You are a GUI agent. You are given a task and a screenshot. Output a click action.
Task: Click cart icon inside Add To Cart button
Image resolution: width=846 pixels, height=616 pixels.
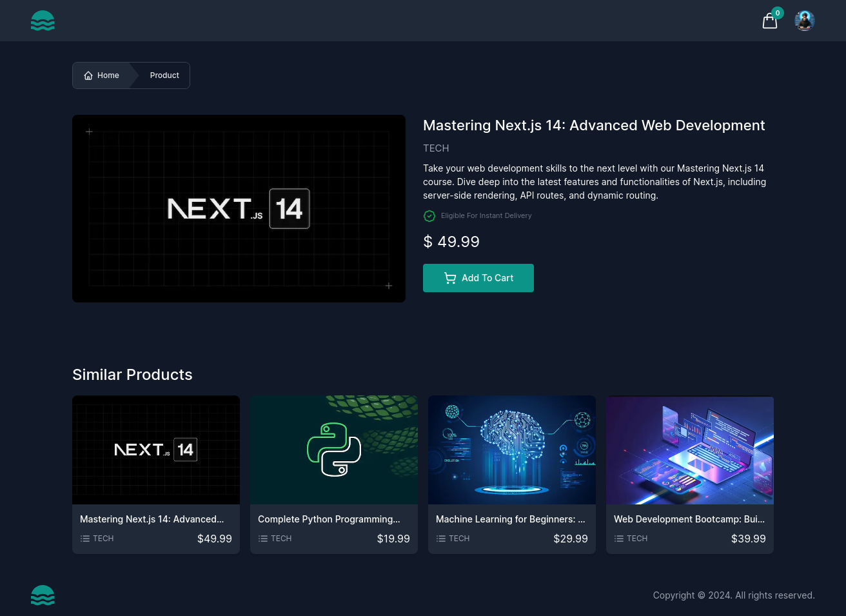[x=450, y=278]
